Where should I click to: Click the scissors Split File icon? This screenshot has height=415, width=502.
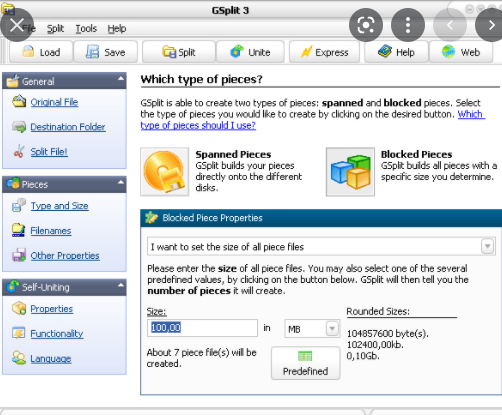pyautogui.click(x=19, y=151)
